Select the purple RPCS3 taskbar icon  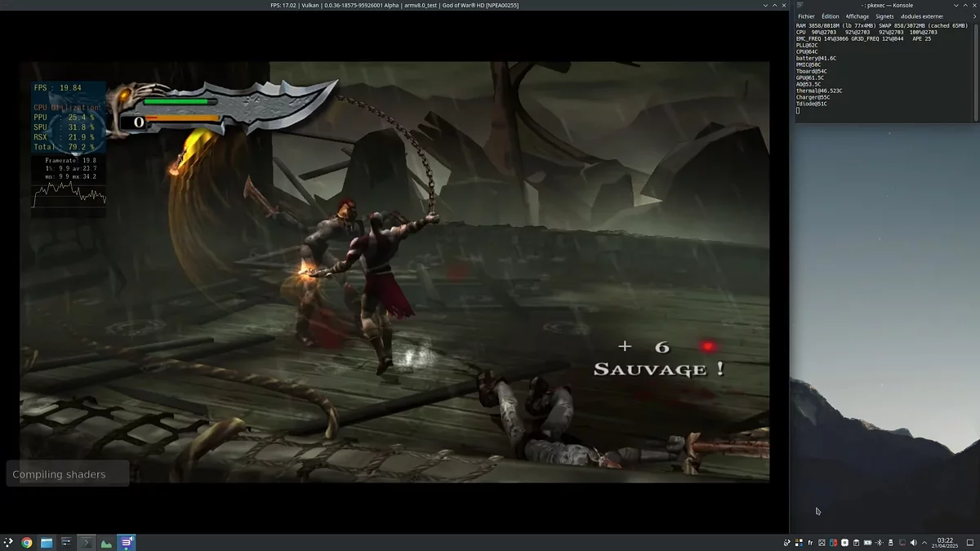(127, 543)
